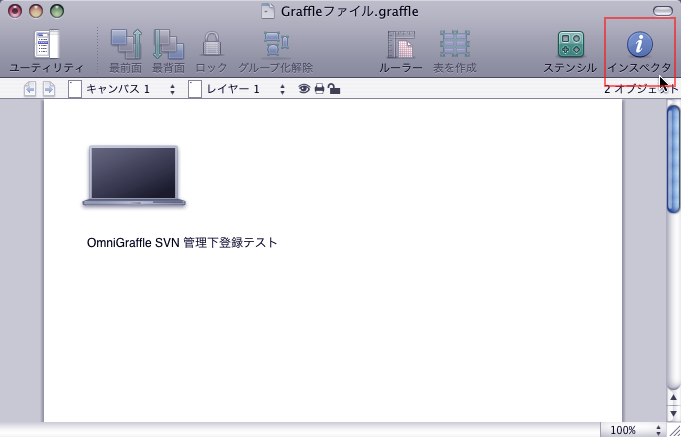Click the 最前面 bring-to-front icon
The width and height of the screenshot is (681, 437).
(x=126, y=44)
